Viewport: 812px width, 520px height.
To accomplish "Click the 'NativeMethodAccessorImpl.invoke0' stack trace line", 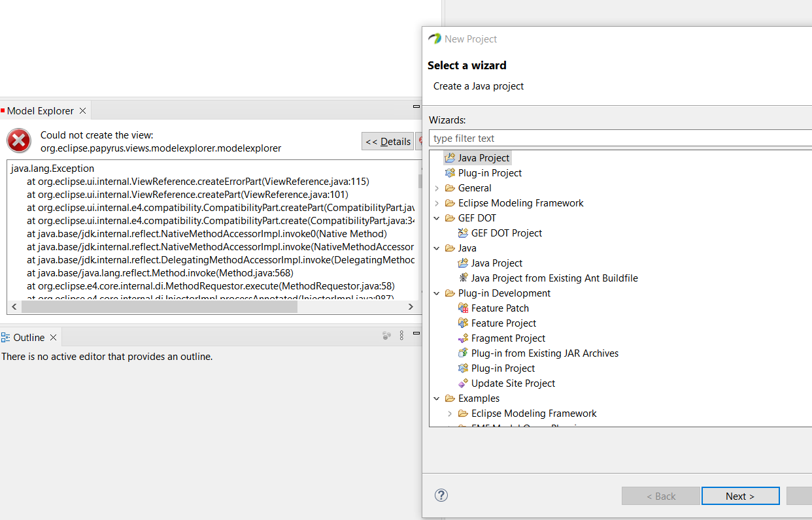I will (x=207, y=234).
